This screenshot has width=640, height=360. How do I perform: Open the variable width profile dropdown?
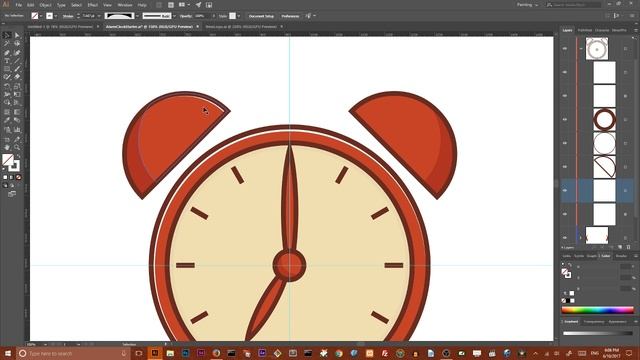137,16
